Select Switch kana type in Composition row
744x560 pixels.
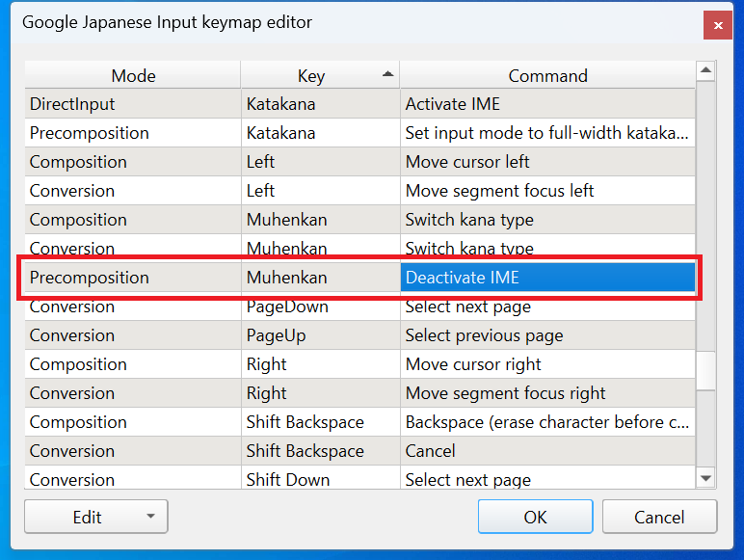click(x=547, y=219)
